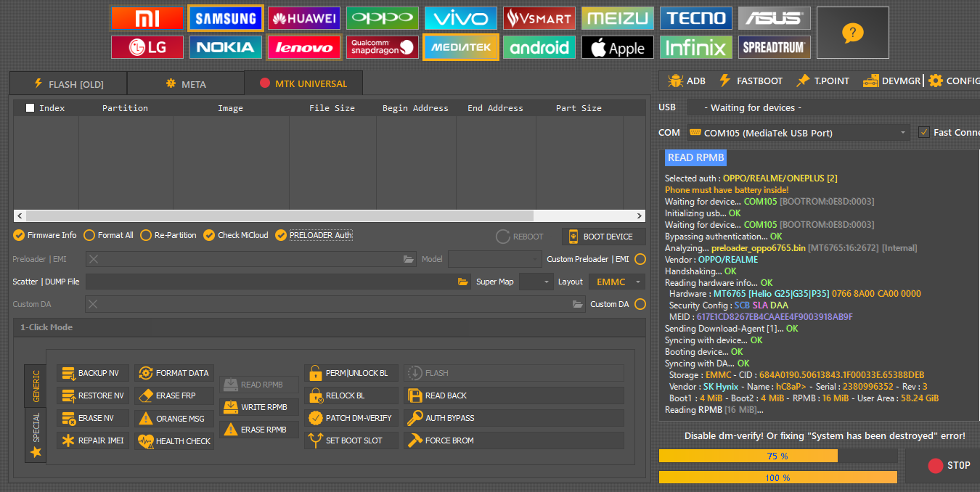Select the Xiaomi MI brand tile
980x492 pixels.
147,18
